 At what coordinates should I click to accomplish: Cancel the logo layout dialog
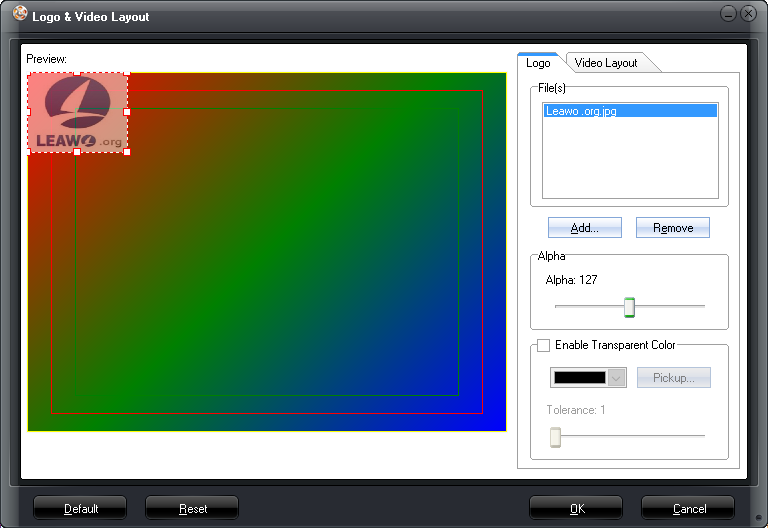(688, 509)
